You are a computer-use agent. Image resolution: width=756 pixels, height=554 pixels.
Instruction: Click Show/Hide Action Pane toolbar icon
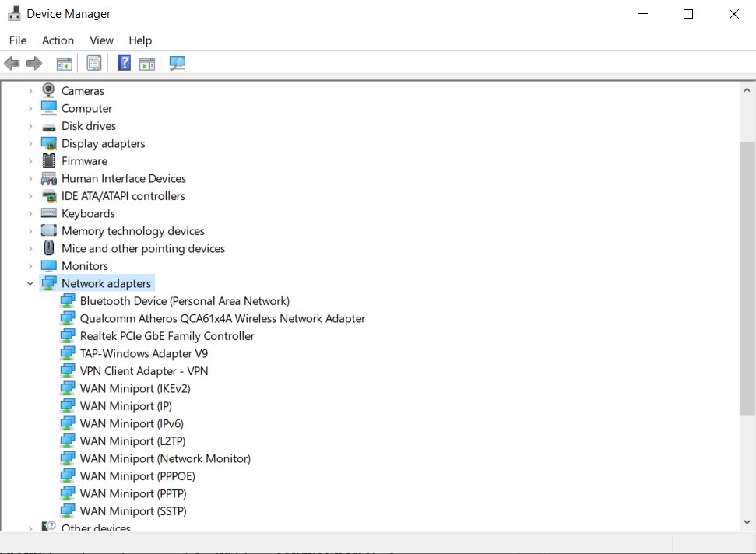(147, 63)
